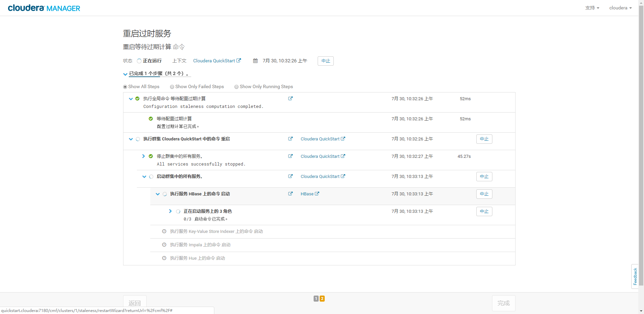Abort the 启动群集中的所有服务 step
Screen dimensions: 644x314
[x=484, y=177]
